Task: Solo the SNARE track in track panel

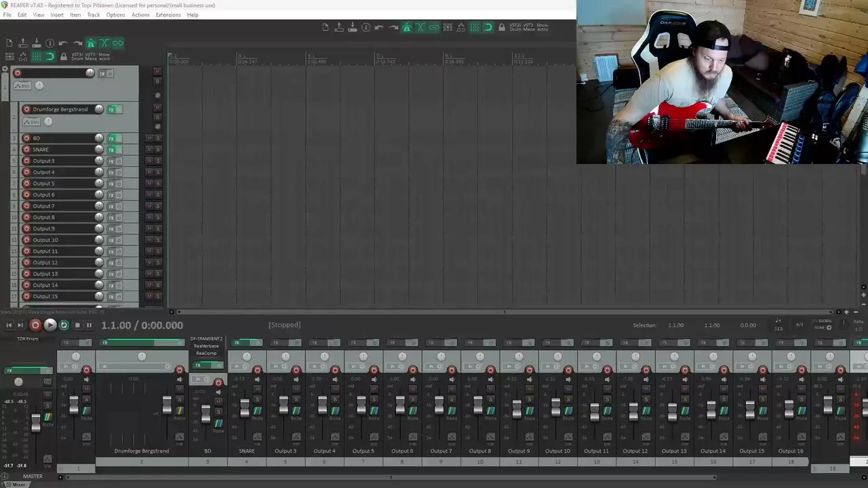Action: pyautogui.click(x=158, y=149)
